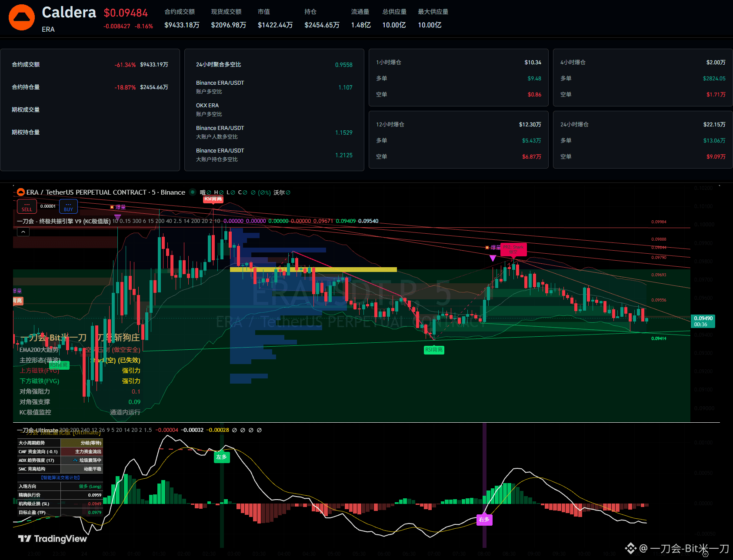Click the current price tag 0.09490
Screen dimensions: 733x560
point(703,321)
